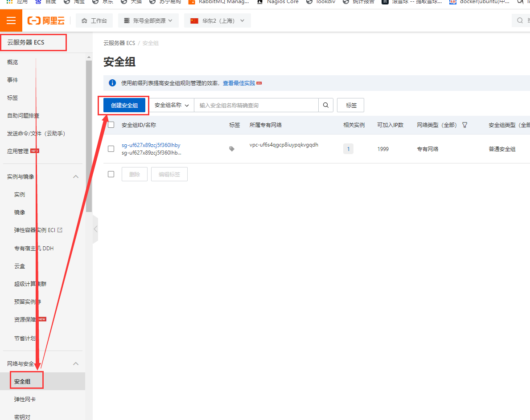Click into the security group name search field
This screenshot has height=420, width=530.
pyautogui.click(x=256, y=106)
